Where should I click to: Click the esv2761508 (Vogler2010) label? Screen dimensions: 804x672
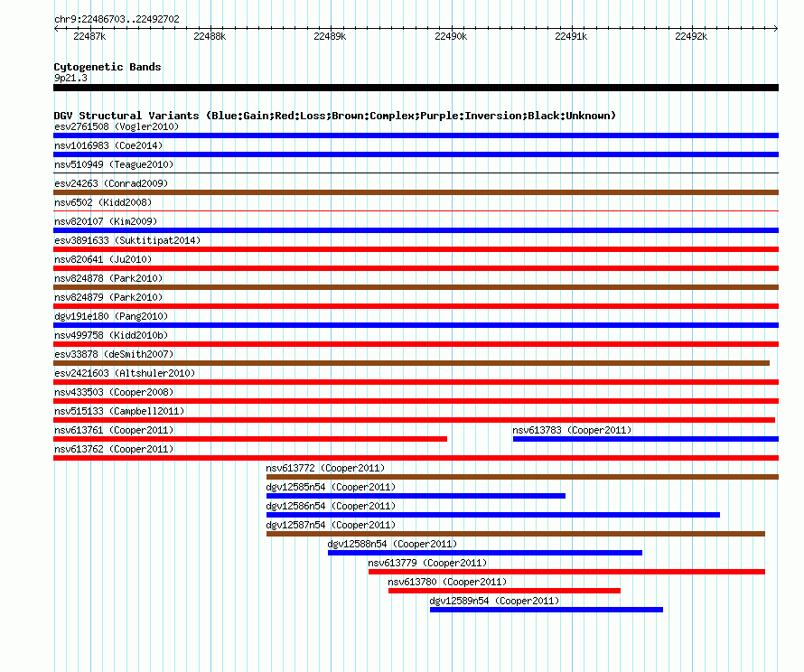coord(117,126)
